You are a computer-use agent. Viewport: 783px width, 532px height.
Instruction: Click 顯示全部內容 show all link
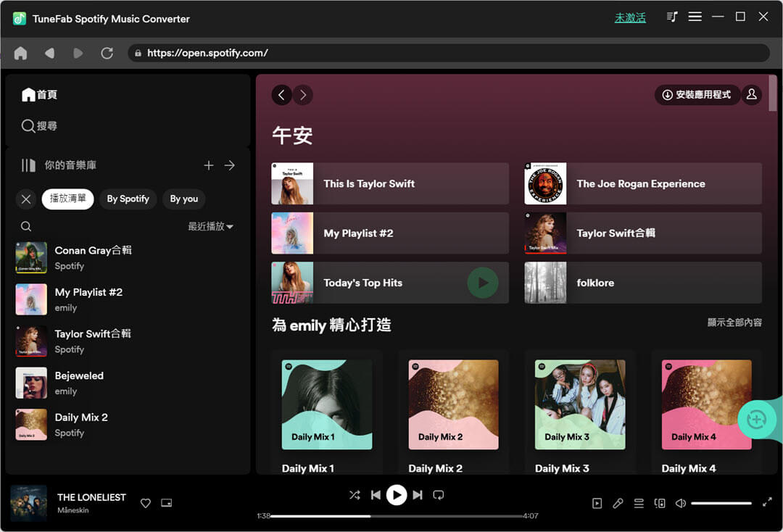(734, 323)
